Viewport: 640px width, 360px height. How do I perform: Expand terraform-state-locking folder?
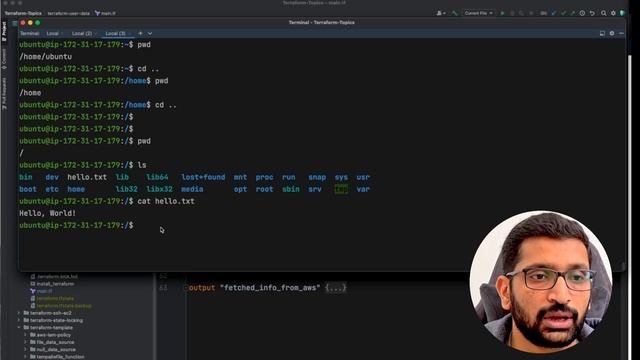[19, 320]
